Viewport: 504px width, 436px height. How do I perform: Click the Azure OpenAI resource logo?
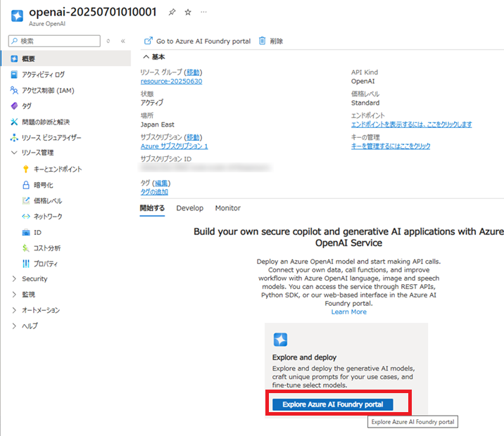[x=17, y=15]
